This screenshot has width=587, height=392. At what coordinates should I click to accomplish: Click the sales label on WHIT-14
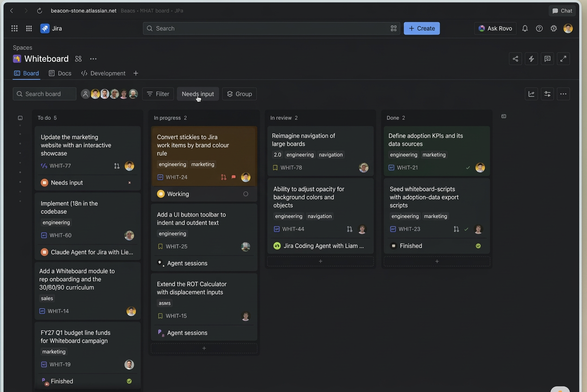tap(47, 298)
